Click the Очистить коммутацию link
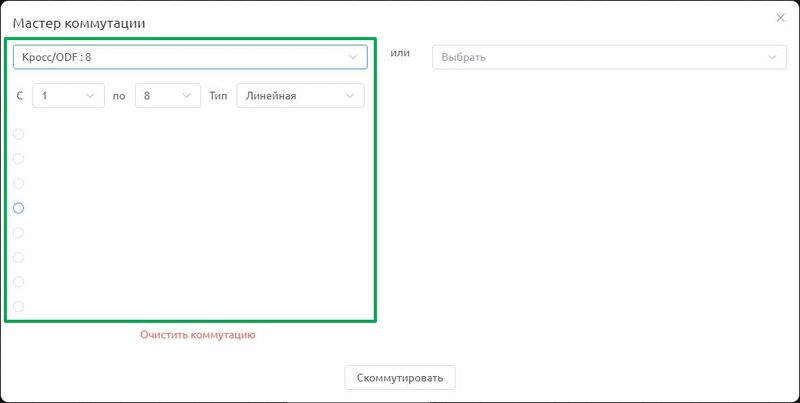This screenshot has width=800, height=403. click(x=198, y=335)
